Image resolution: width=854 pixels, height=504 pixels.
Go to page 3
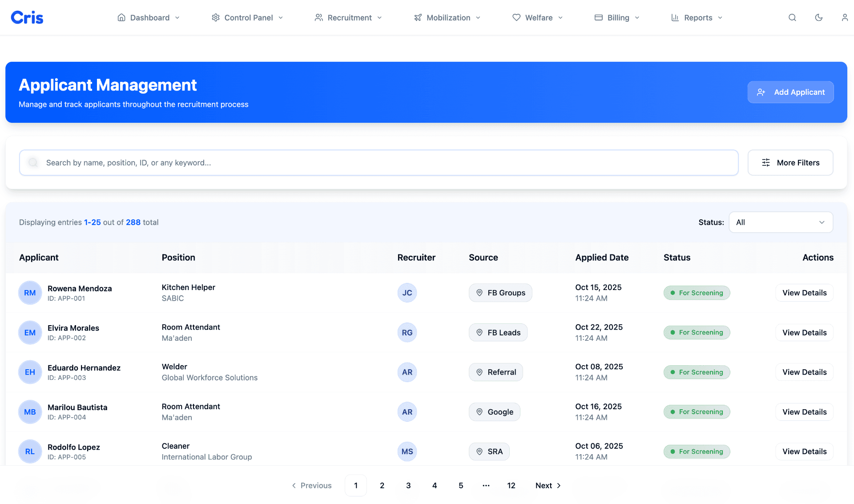(x=408, y=485)
